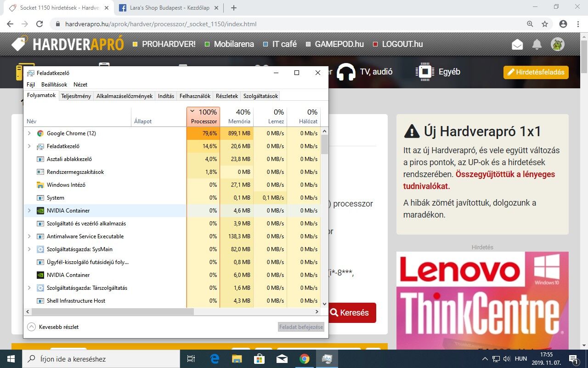Switch to Lara's Shop Budapest Chrome tab
Screen dimensions: 588x368
point(169,8)
